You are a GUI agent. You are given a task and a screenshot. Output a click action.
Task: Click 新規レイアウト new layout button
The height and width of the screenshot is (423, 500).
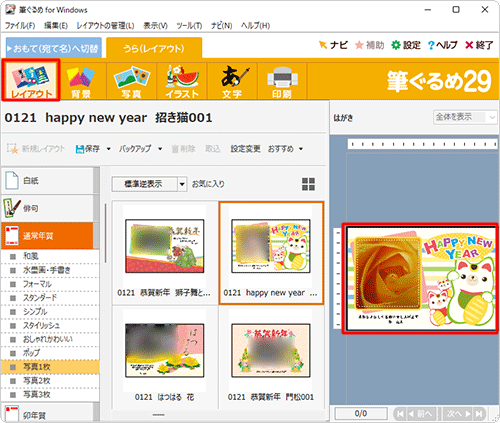coord(36,149)
